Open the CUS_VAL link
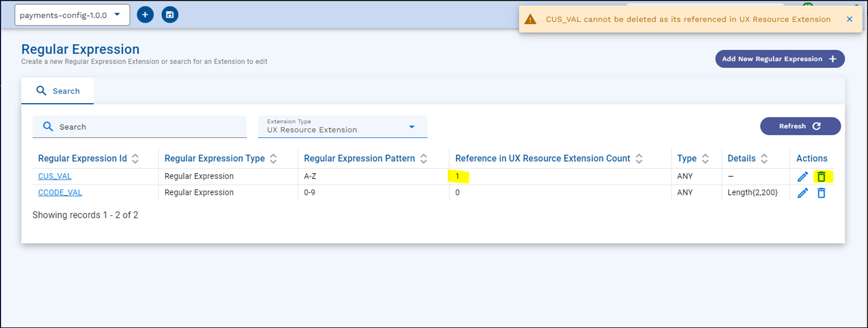Image resolution: width=868 pixels, height=328 pixels. [54, 176]
